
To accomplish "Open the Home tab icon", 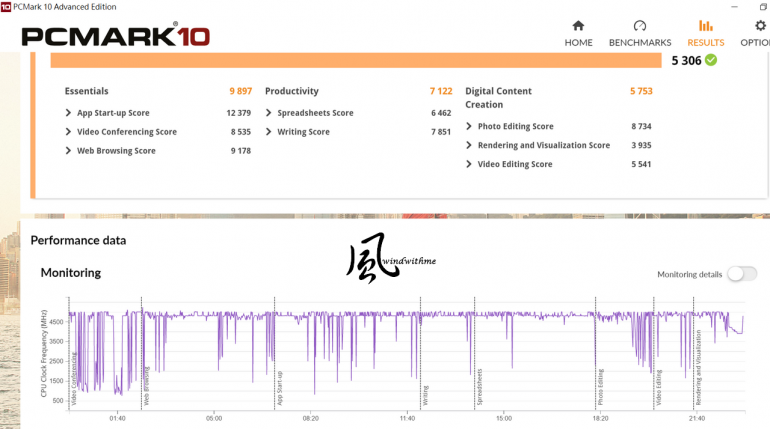I will 578,26.
